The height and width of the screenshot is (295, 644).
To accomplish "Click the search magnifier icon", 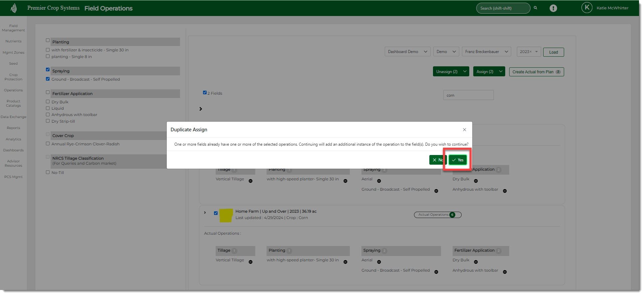I will coord(536,8).
